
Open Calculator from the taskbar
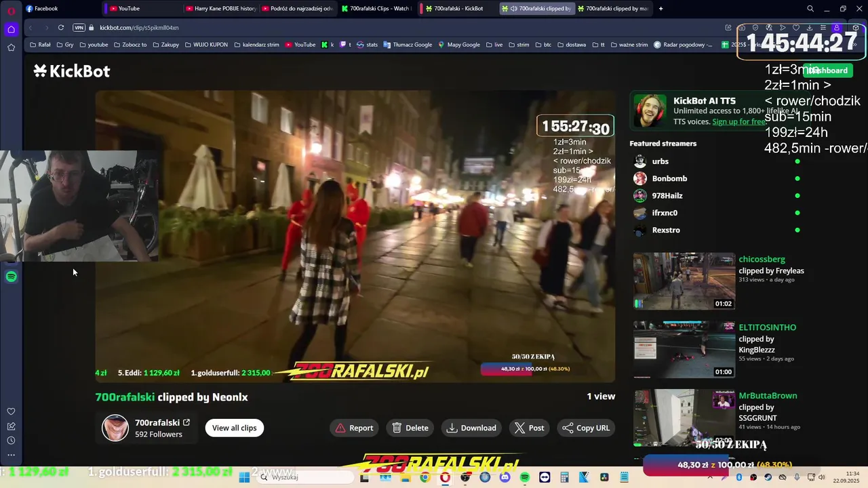564,477
